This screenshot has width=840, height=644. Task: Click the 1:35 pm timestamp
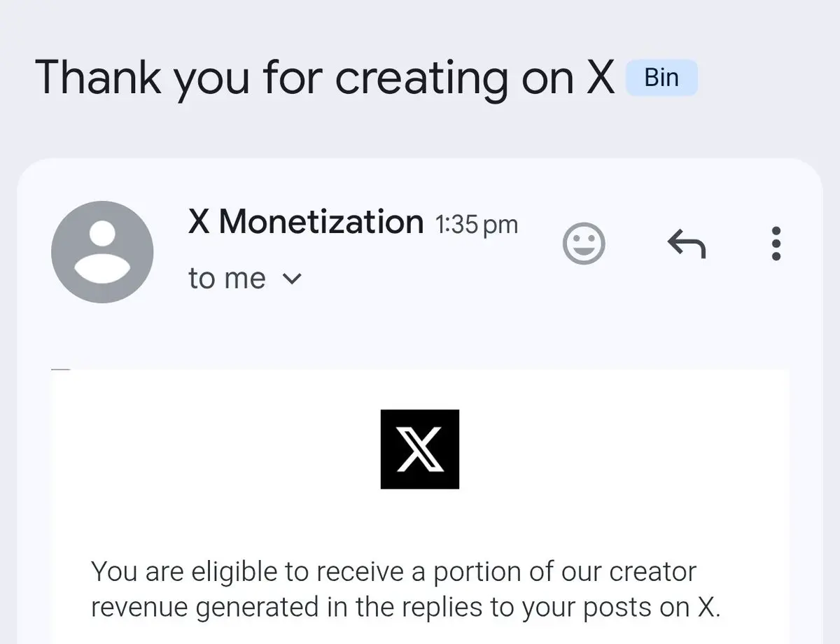pos(477,225)
